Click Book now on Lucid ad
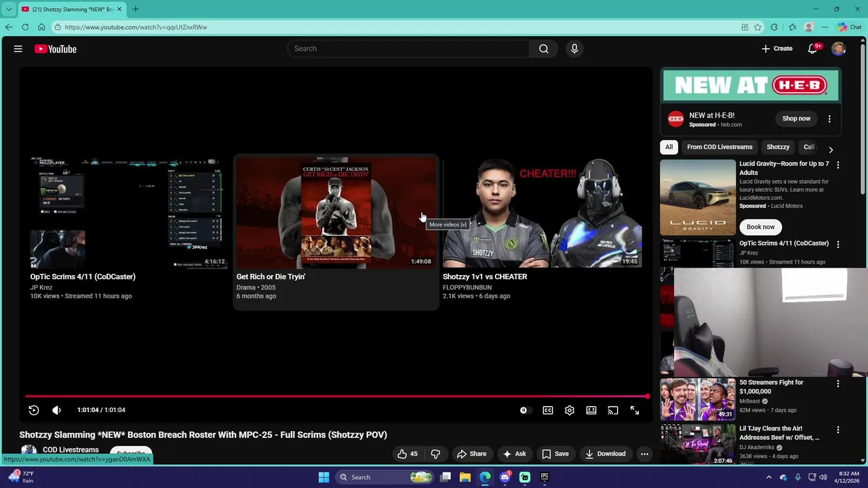The width and height of the screenshot is (868, 488). pos(760,227)
